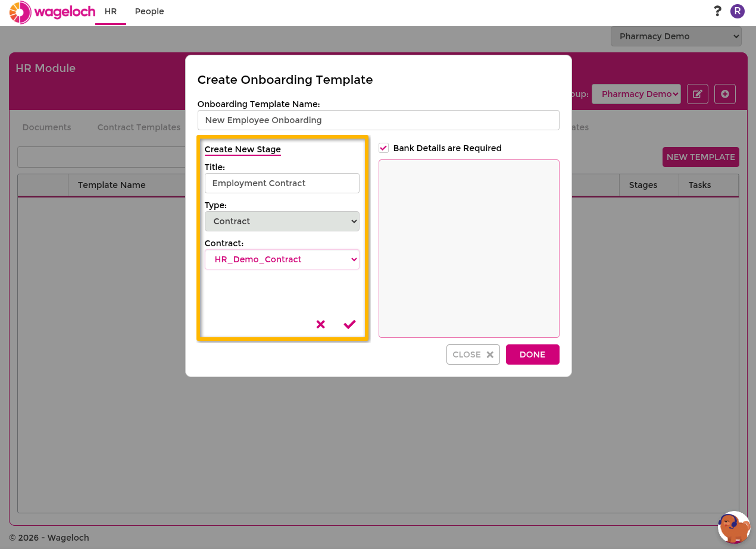Click the NEW TEMPLATE button
This screenshot has width=756, height=549.
tap(701, 157)
